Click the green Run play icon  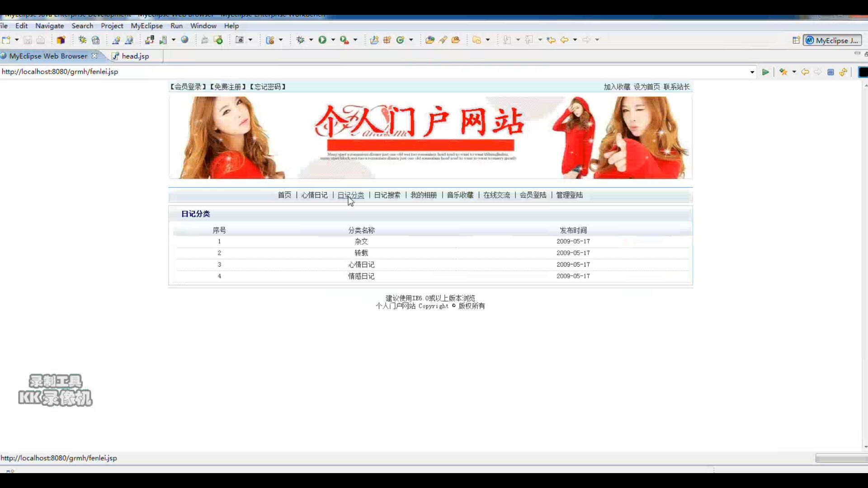click(322, 40)
